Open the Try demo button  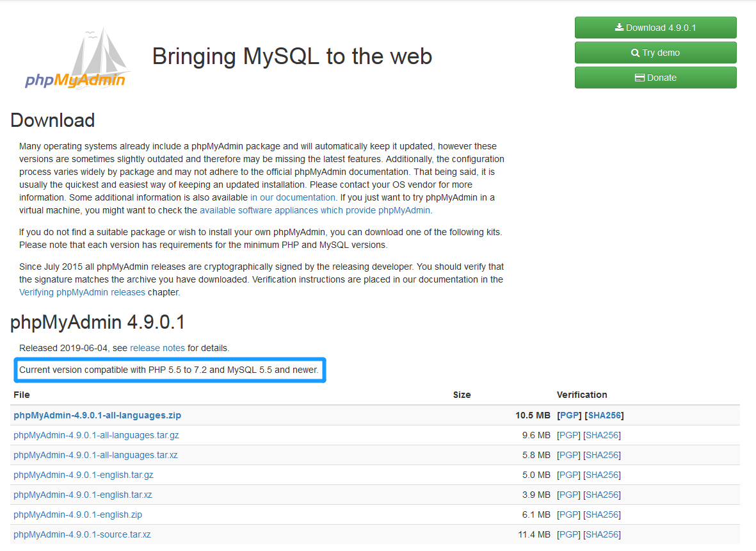pos(655,53)
